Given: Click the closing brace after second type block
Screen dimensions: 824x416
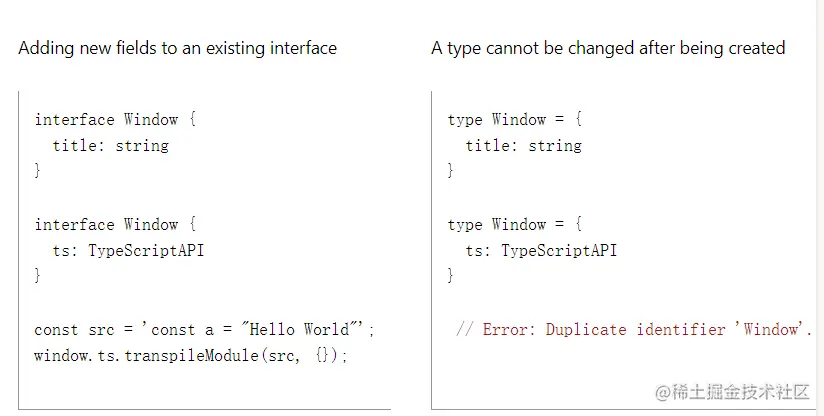Looking at the screenshot, I should [x=450, y=275].
